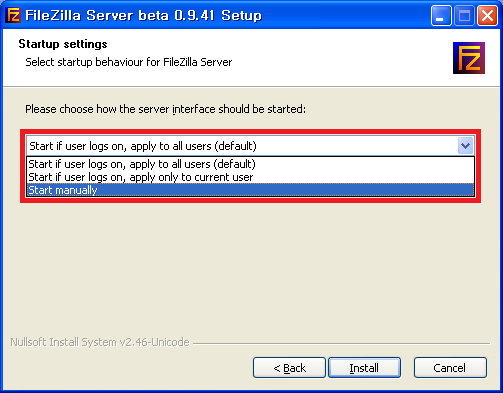The height and width of the screenshot is (393, 503).
Task: Click the 'Nullsoft Install System v2.46-Unicode' text
Action: [100, 342]
